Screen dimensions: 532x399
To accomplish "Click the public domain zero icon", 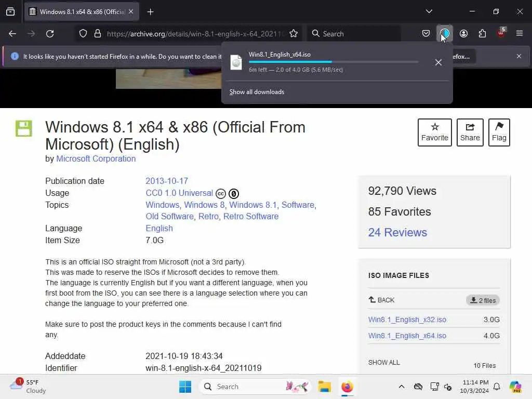I will click(x=234, y=194).
